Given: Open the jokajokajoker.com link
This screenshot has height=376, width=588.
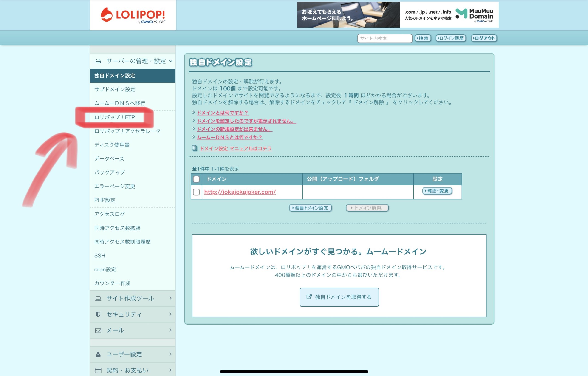Looking at the screenshot, I should coord(240,192).
